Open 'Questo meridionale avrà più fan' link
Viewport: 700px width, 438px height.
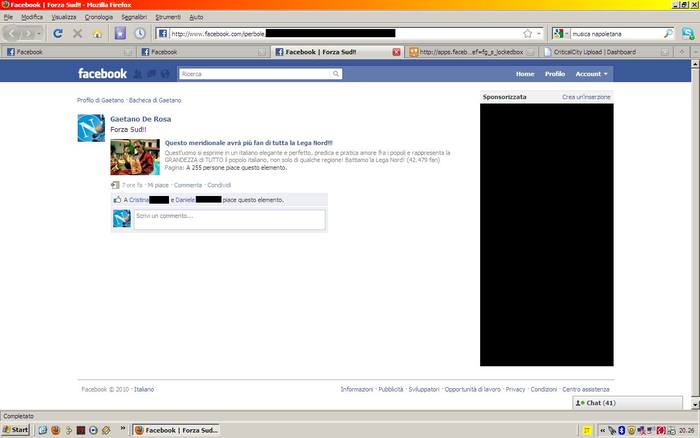pyautogui.click(x=249, y=143)
